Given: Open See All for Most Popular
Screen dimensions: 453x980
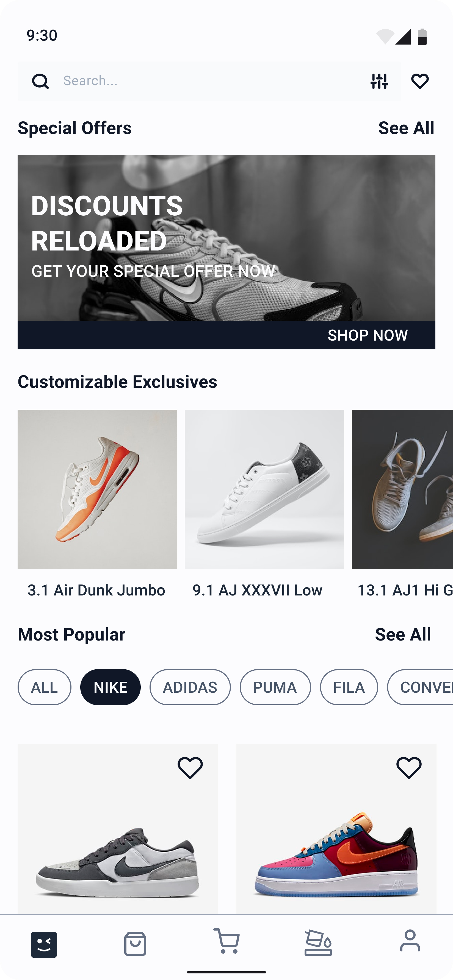Looking at the screenshot, I should click(x=403, y=634).
